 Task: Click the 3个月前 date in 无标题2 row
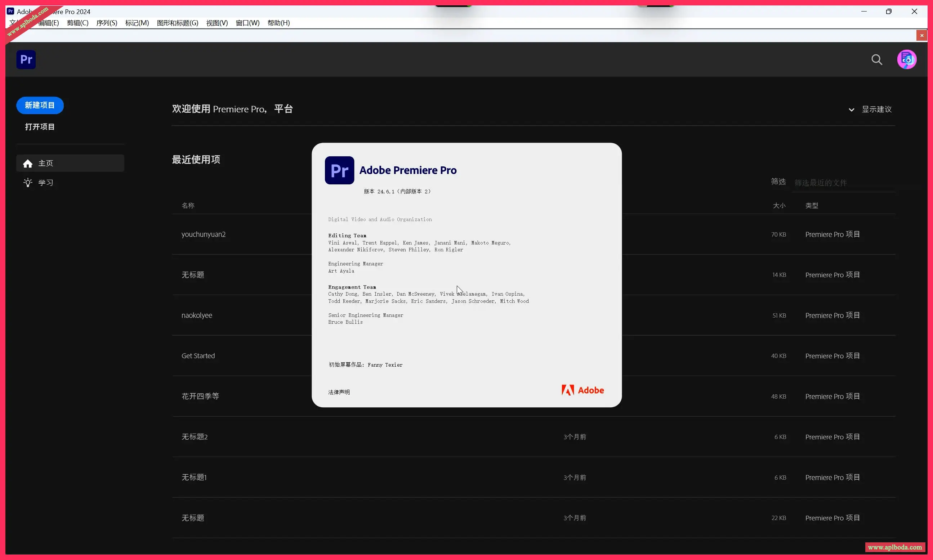click(x=575, y=437)
